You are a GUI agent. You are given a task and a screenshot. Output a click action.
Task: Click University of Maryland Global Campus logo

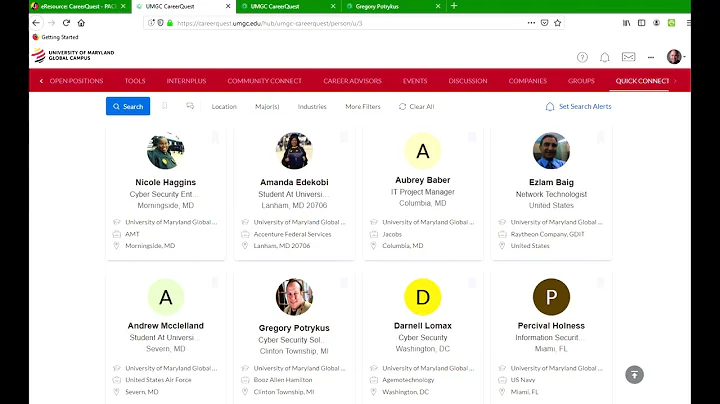click(x=73, y=56)
